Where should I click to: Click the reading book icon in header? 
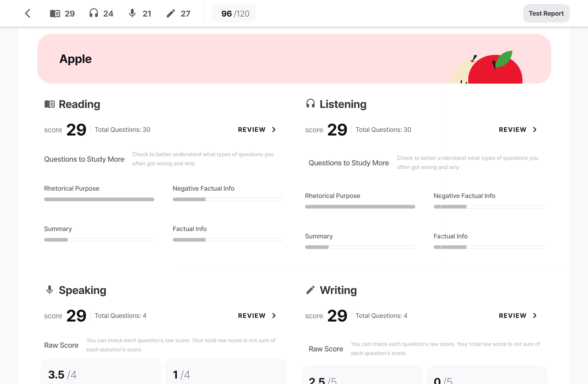[x=55, y=13]
